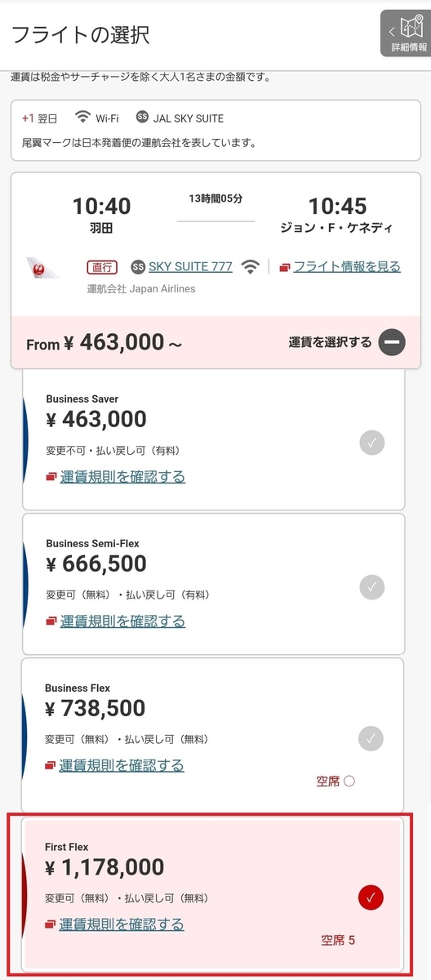View fare rules under Business Saver
Screen dimensions: 431x980
coord(122,477)
